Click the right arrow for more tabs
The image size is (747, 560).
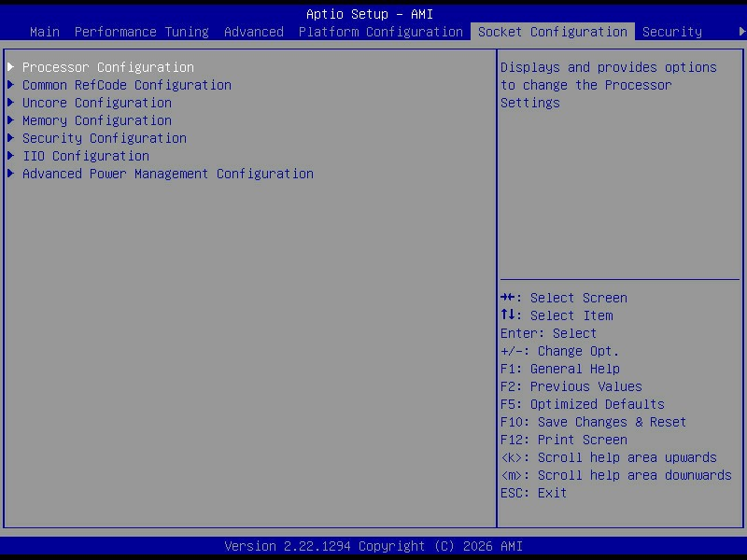pos(741,32)
